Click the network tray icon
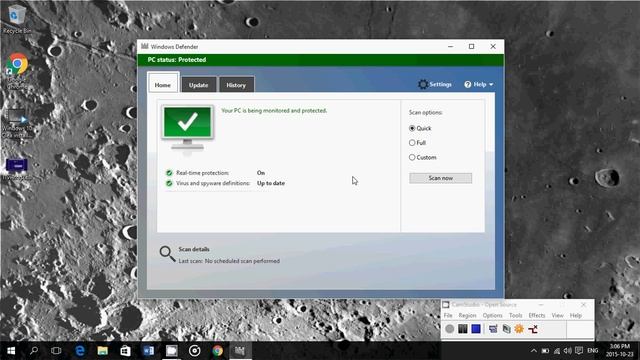The image size is (640, 360). (x=557, y=351)
